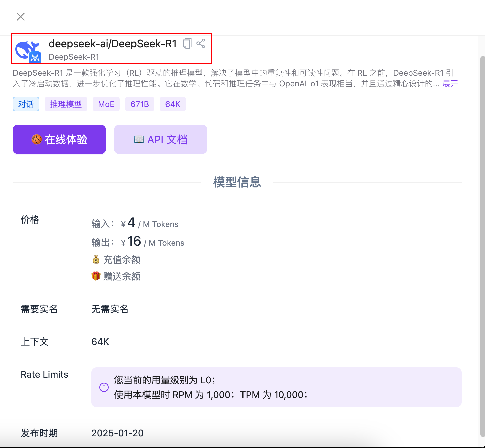Close the model details panel
The width and height of the screenshot is (485, 448).
21,17
